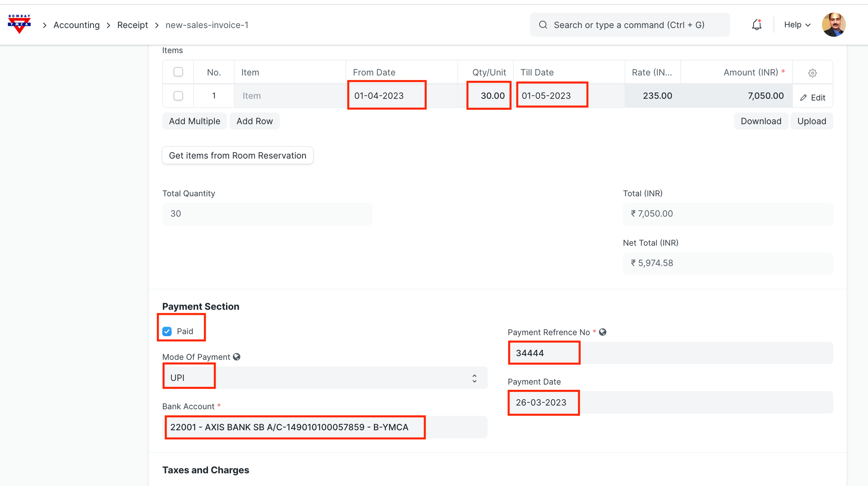
Task: Click the Payment Refrence No input field
Action: click(670, 353)
